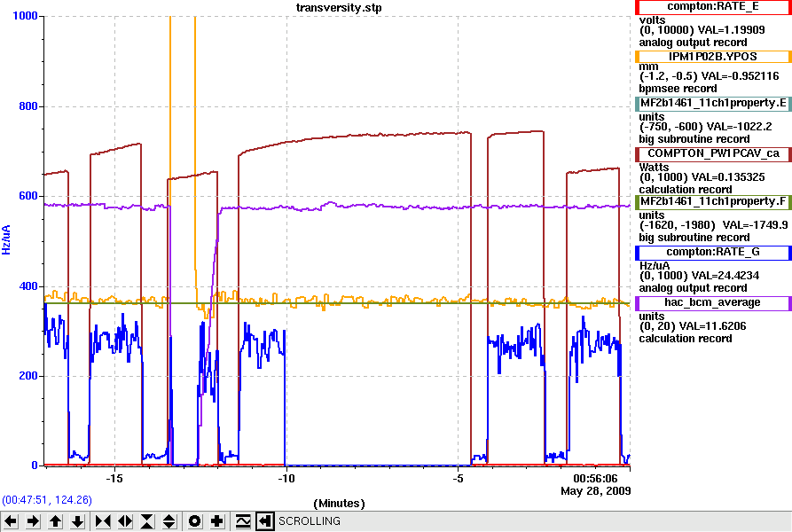This screenshot has height=532, width=792.
Task: Click the 00:56:06 timestamp on x-axis
Action: click(595, 479)
